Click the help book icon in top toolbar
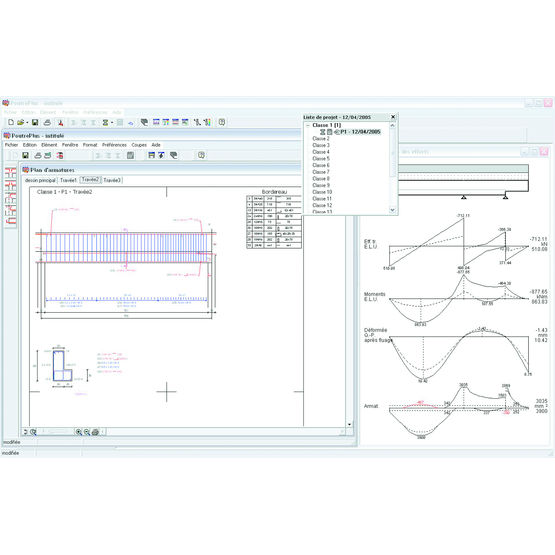 click(222, 122)
